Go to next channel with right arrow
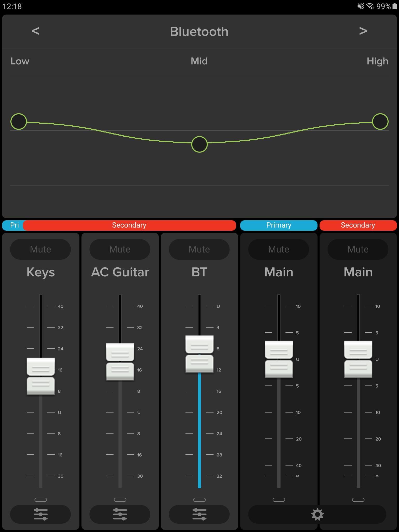This screenshot has width=399, height=532. [363, 31]
